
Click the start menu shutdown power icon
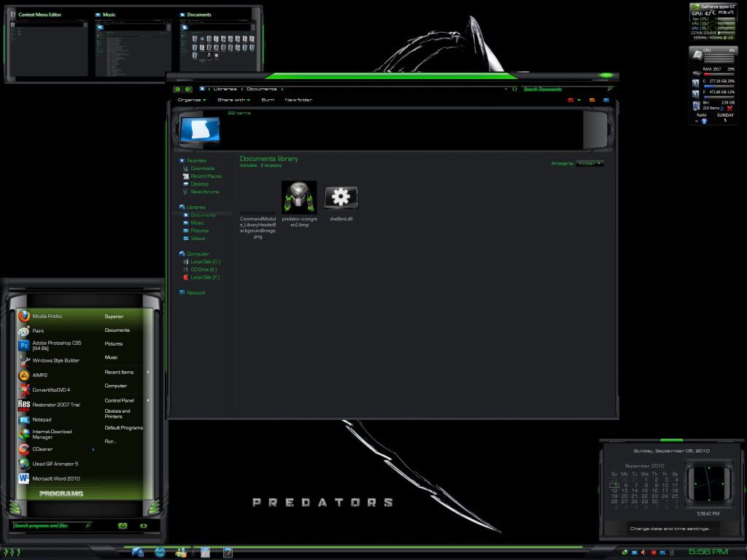click(x=123, y=526)
